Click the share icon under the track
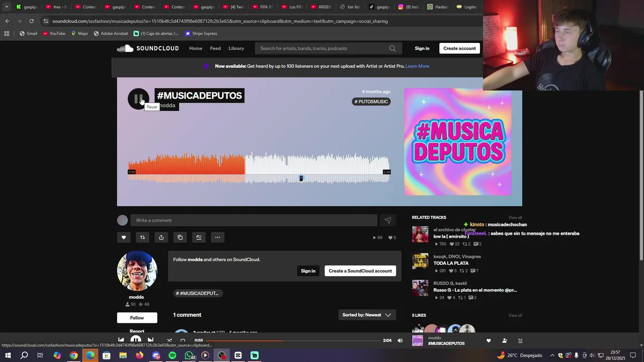Image resolution: width=644 pixels, height=362 pixels. [x=161, y=237]
